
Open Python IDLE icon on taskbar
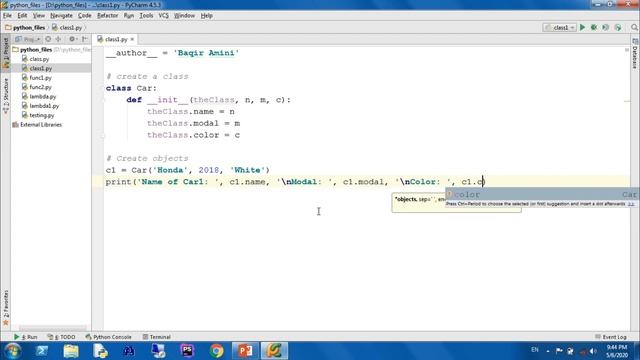pos(100,351)
